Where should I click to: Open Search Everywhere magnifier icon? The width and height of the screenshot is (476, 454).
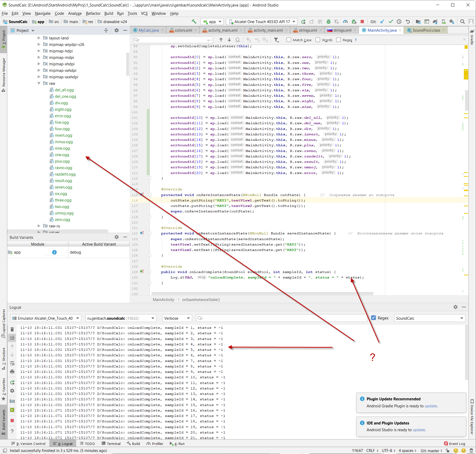(462, 22)
